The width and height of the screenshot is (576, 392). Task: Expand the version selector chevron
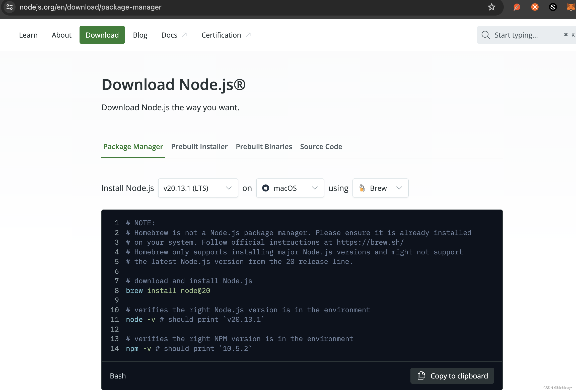point(229,188)
